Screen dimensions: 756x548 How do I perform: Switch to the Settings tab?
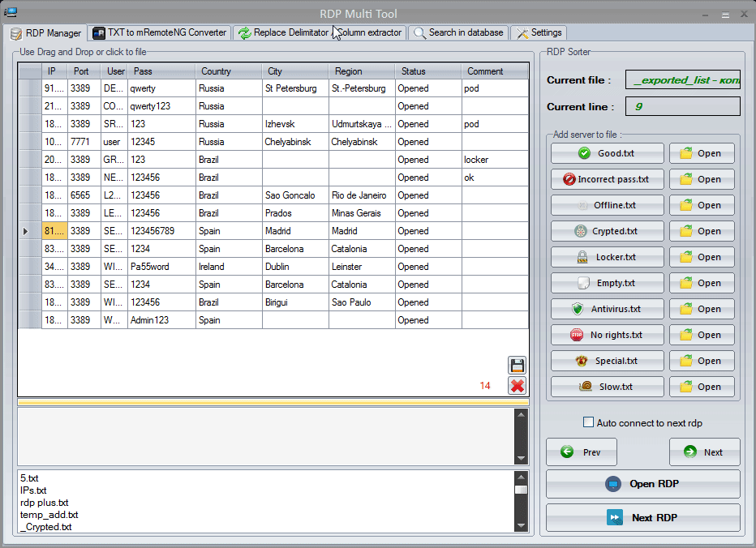(539, 32)
